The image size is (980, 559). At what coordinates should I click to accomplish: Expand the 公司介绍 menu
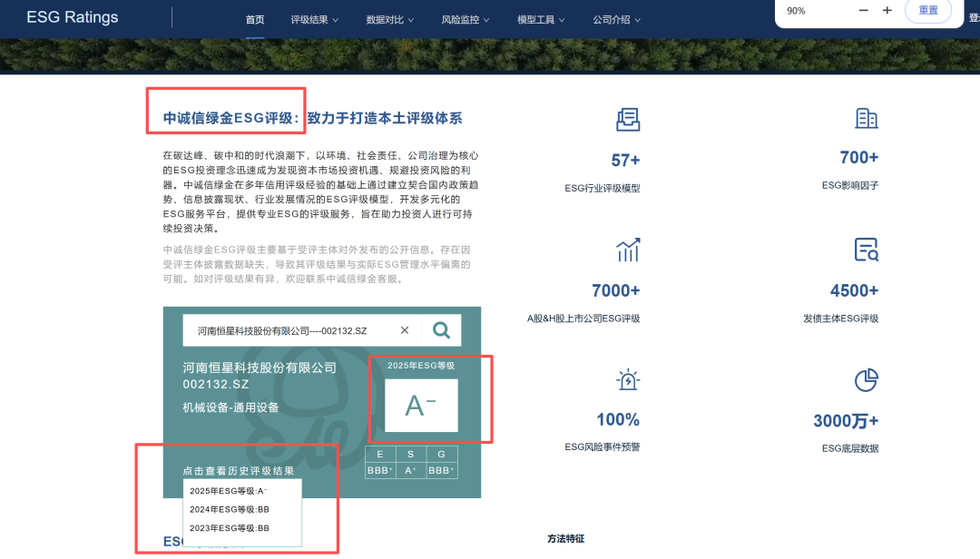617,20
